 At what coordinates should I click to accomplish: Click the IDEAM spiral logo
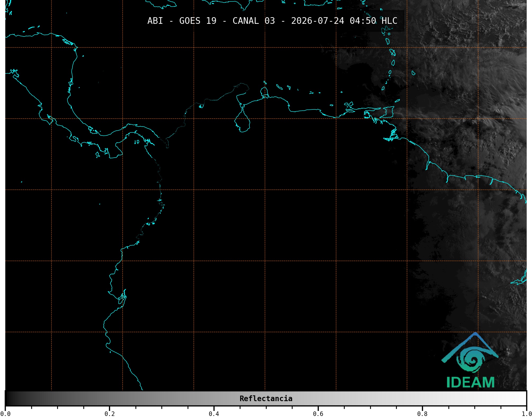[470, 352]
